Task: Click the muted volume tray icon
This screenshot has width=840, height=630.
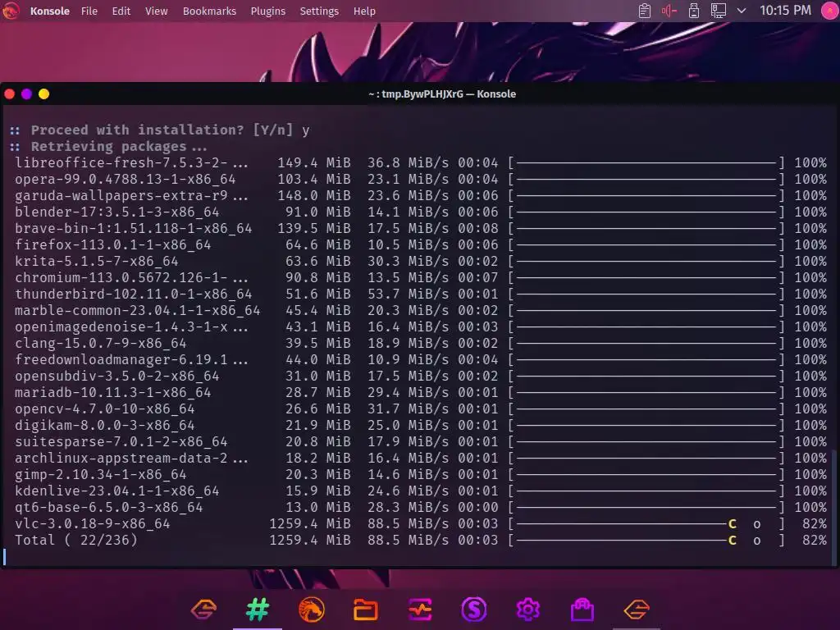Action: coord(669,11)
